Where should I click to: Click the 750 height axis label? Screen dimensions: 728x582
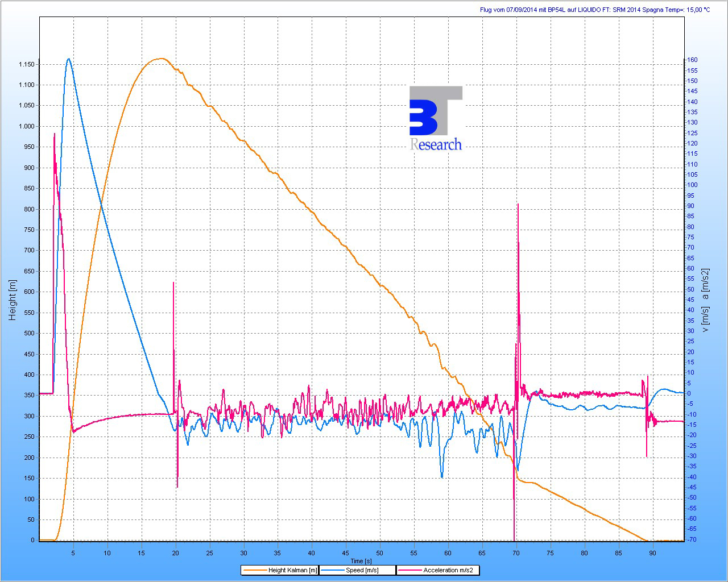[29, 230]
